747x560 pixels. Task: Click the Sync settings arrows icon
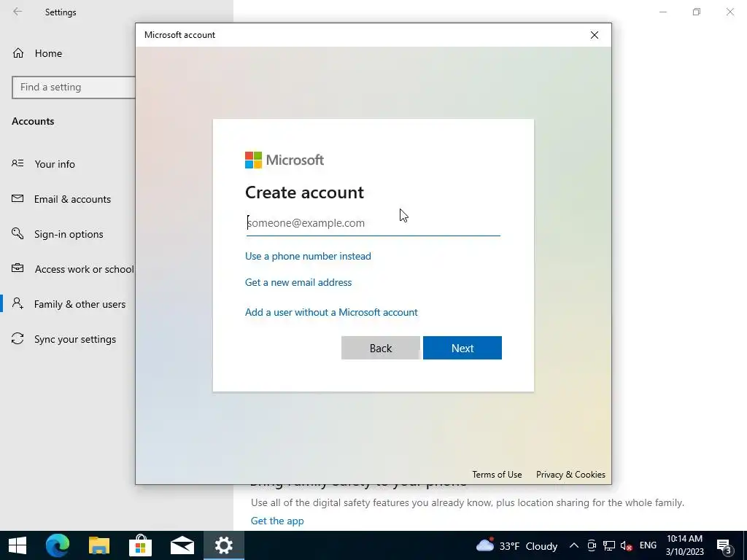pos(18,338)
